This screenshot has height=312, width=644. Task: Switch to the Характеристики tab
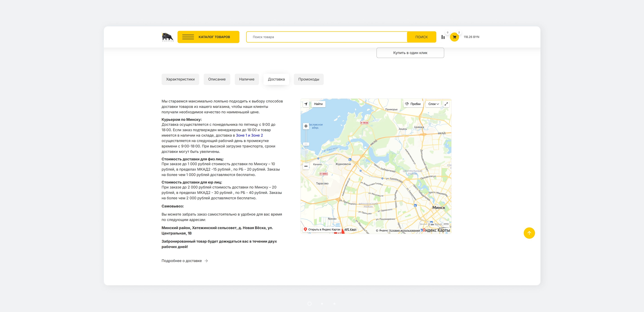pos(180,79)
